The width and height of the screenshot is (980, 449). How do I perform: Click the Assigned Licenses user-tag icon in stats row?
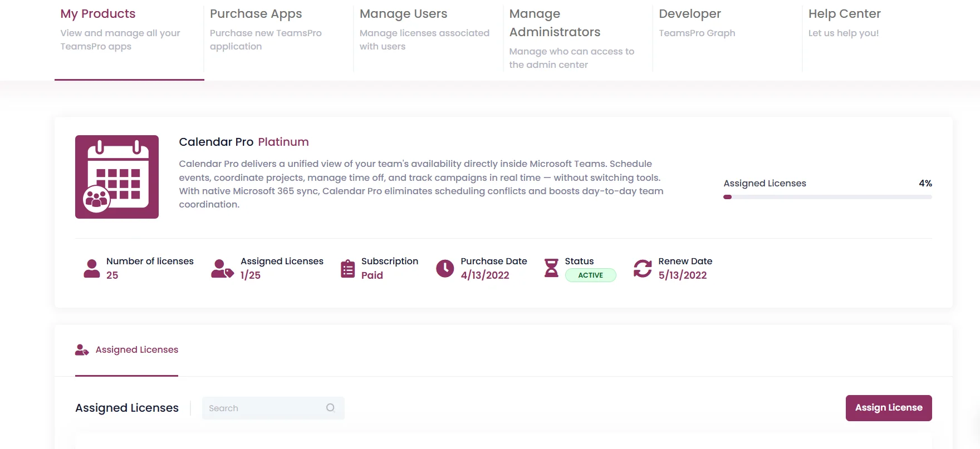222,268
